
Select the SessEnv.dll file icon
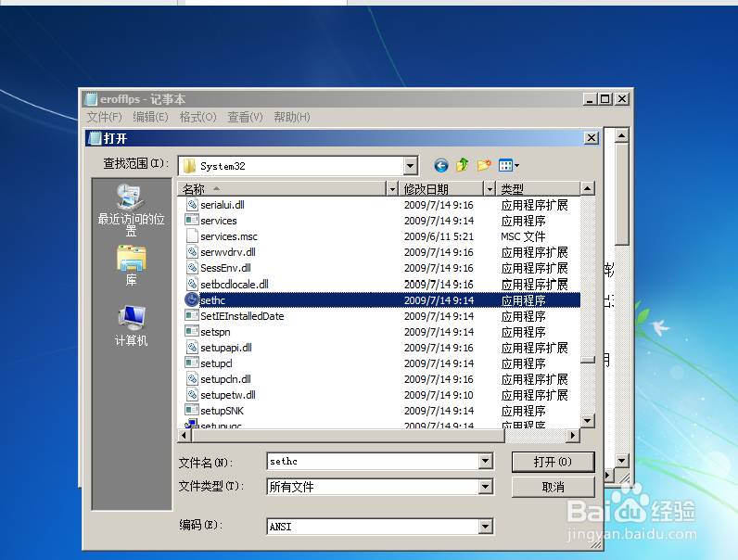click(x=192, y=268)
